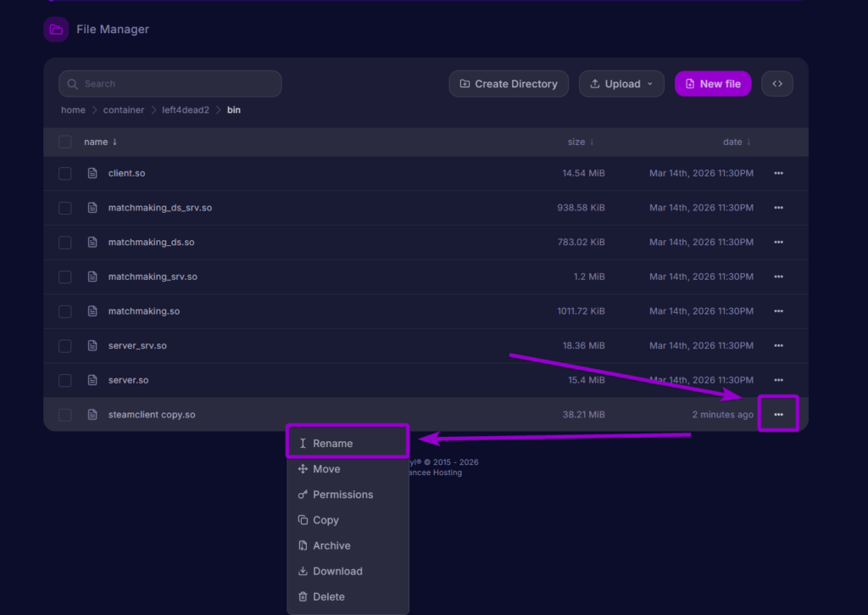The width and height of the screenshot is (868, 615).
Task: Select Permissions from the context menu
Action: pos(342,494)
